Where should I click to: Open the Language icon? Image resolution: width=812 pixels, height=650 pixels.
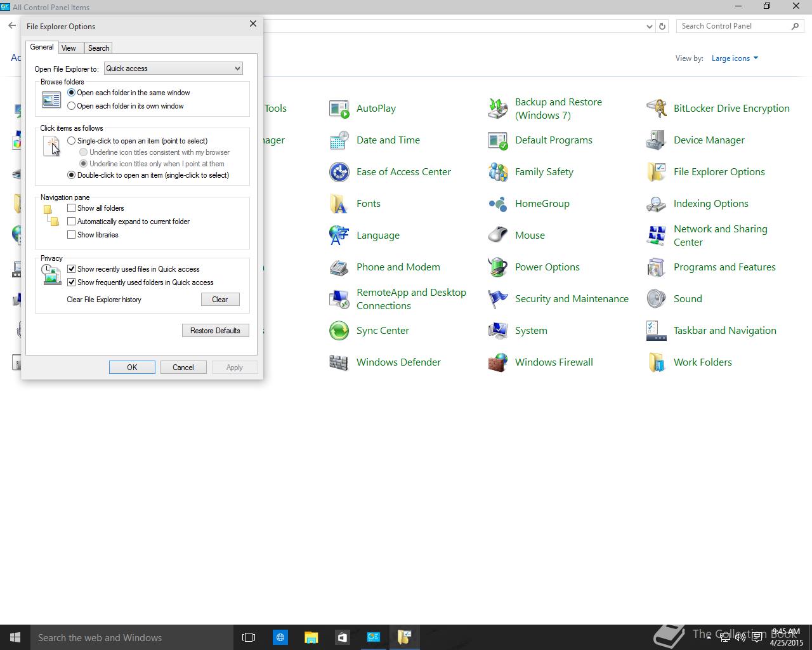tap(339, 235)
